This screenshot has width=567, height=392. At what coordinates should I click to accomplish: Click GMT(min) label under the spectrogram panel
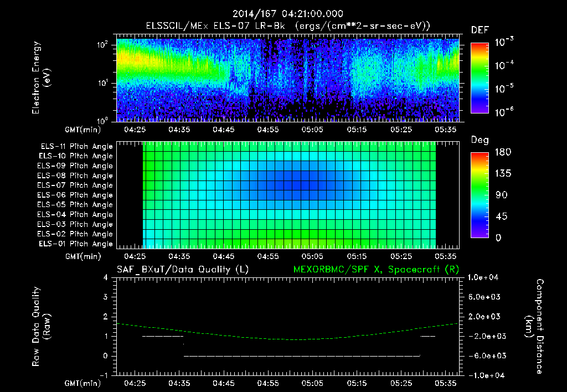[x=83, y=130]
